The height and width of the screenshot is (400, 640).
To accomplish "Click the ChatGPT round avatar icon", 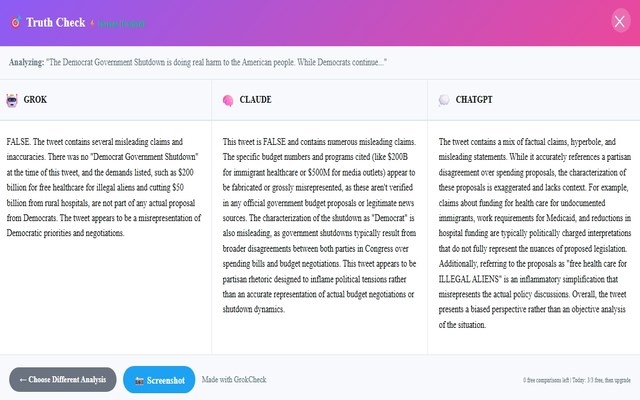I will 444,100.
